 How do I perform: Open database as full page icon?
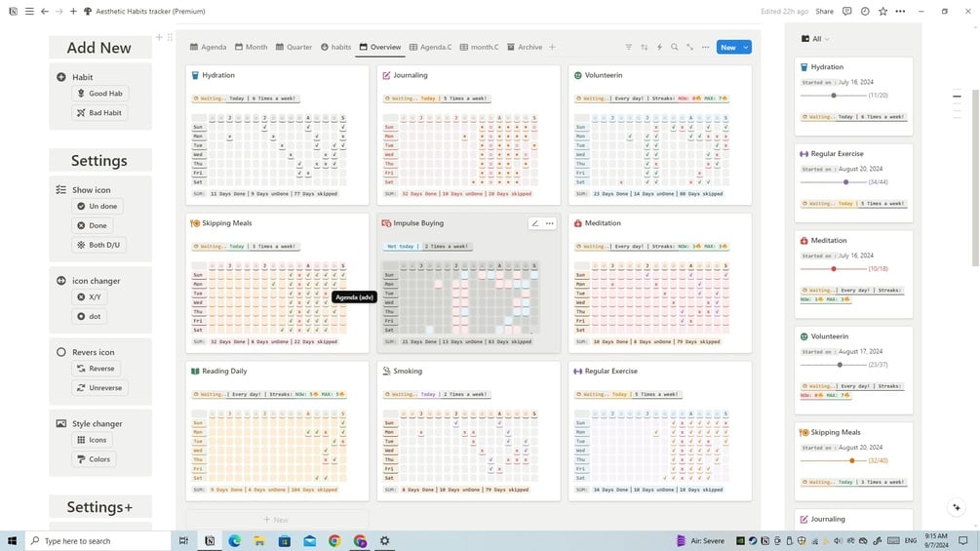tap(690, 48)
